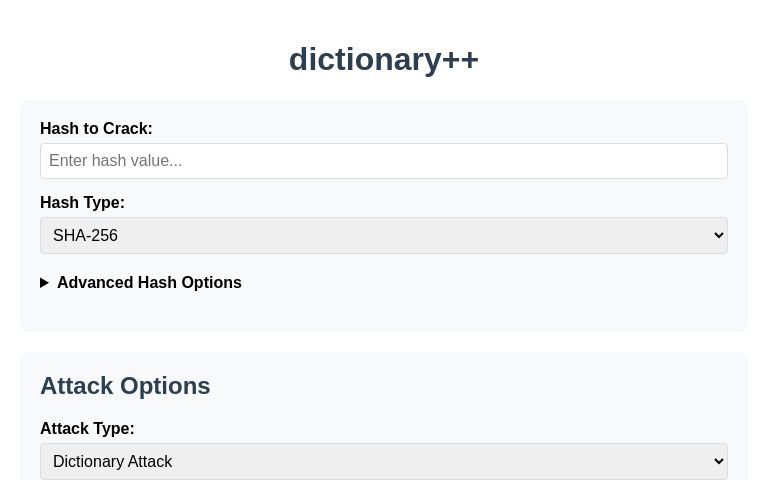The width and height of the screenshot is (768, 480).
Task: Select the SHA-256 value text
Action: [86, 236]
